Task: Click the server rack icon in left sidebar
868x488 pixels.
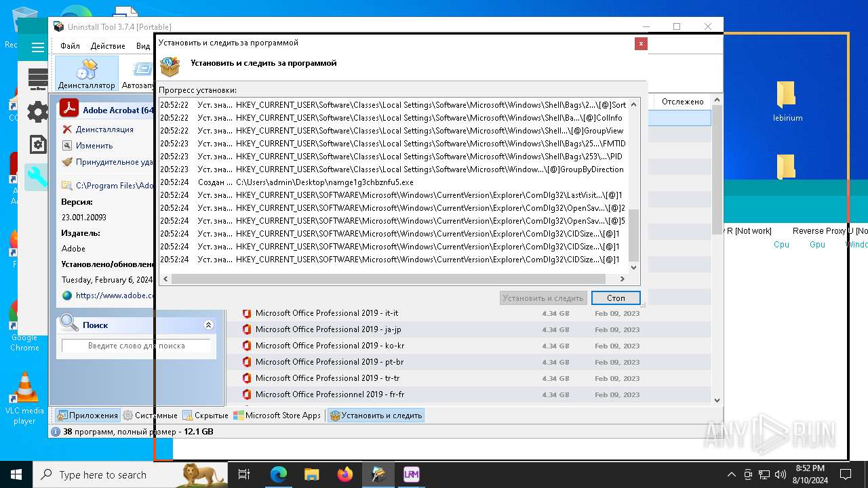Action: 38,79
